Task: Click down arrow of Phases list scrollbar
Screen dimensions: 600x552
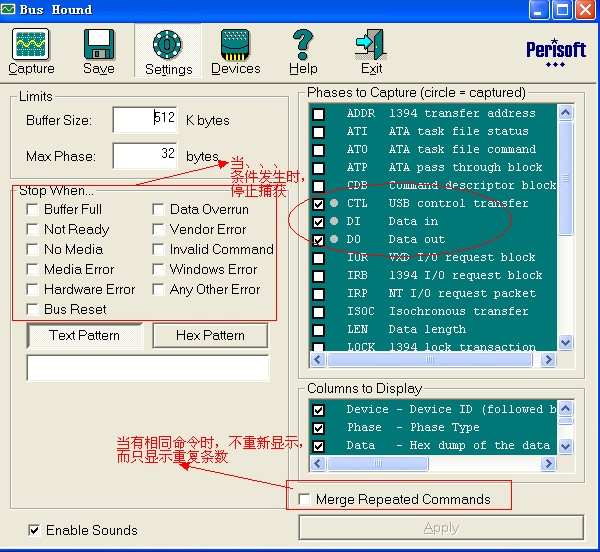Action: pyautogui.click(x=566, y=342)
